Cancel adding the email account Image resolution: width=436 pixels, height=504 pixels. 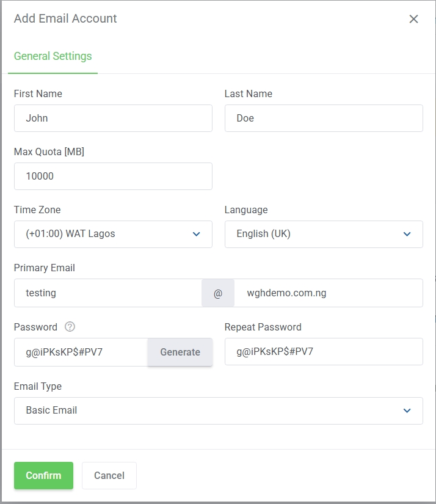[109, 475]
